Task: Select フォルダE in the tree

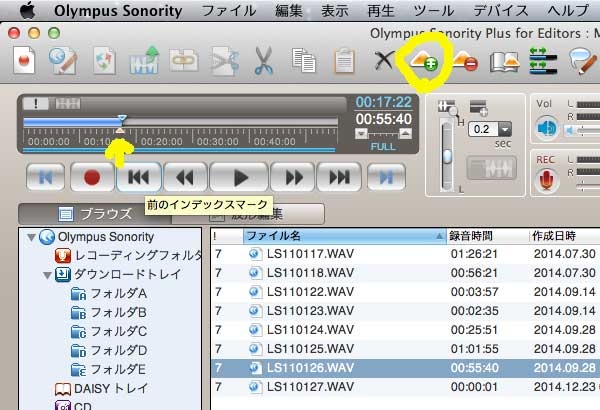Action: click(x=108, y=370)
